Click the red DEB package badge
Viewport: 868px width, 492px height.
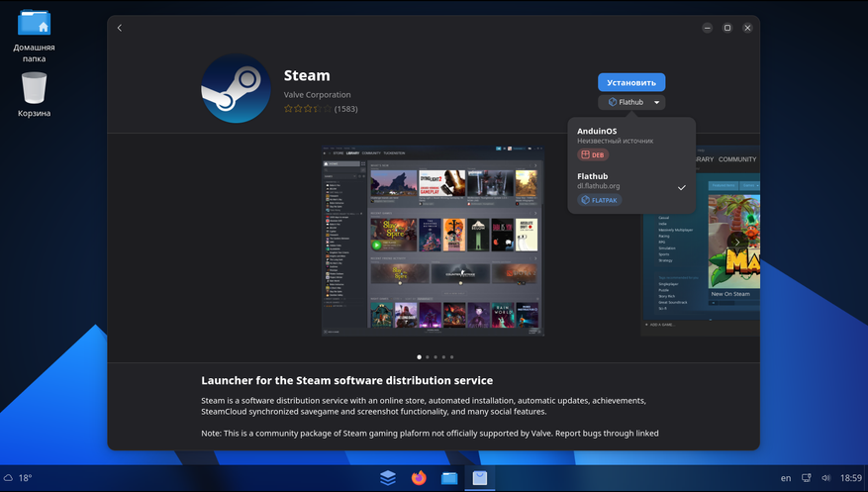(593, 155)
